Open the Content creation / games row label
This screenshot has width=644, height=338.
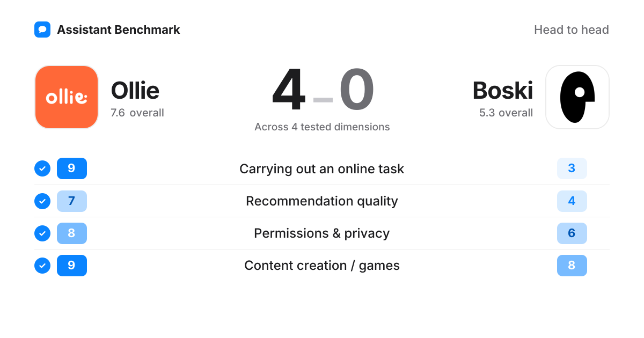click(322, 266)
